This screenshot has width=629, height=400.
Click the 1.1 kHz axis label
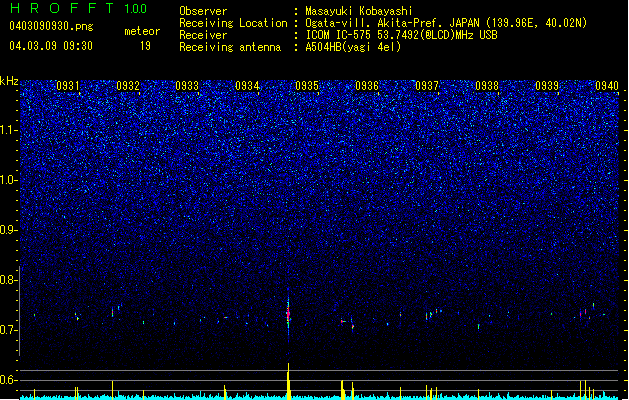(x=9, y=130)
